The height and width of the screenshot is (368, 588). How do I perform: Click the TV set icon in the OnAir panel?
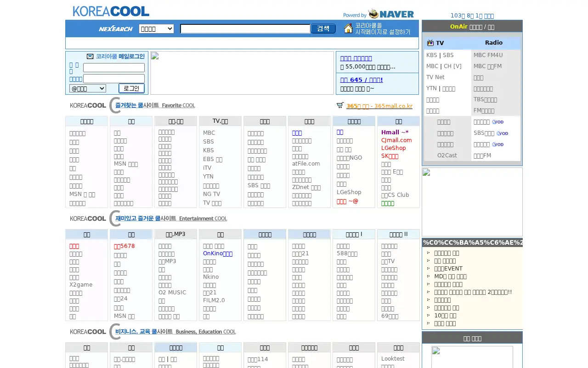point(430,43)
